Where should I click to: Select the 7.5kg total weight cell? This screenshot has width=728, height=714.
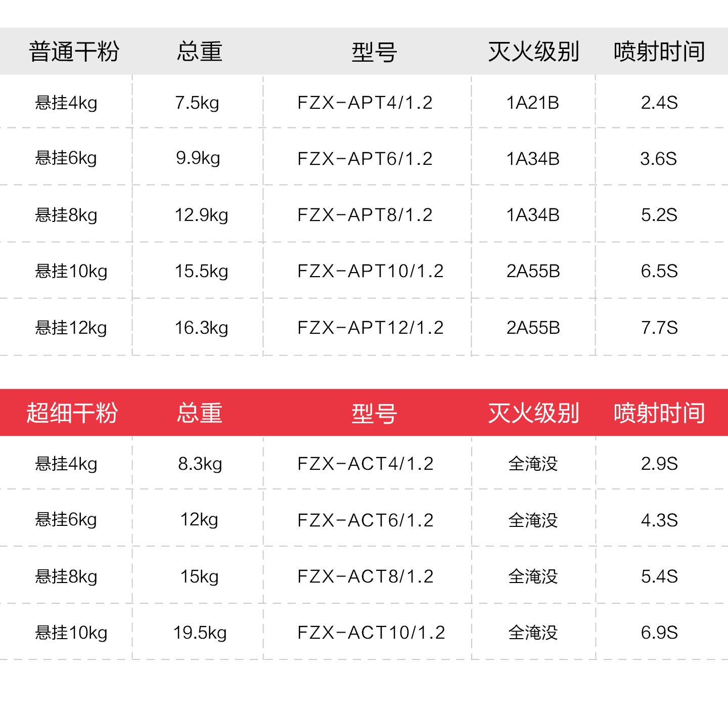coord(197,103)
